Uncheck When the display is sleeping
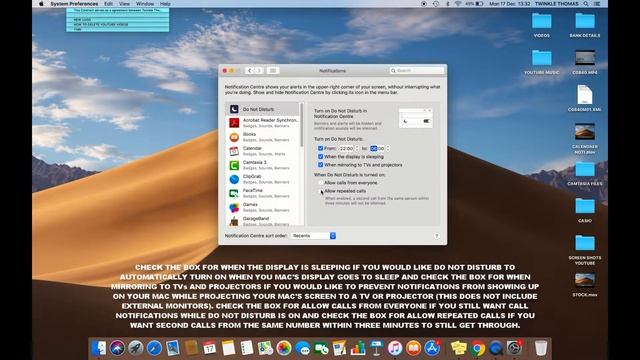This screenshot has height=360, width=640. click(x=320, y=156)
